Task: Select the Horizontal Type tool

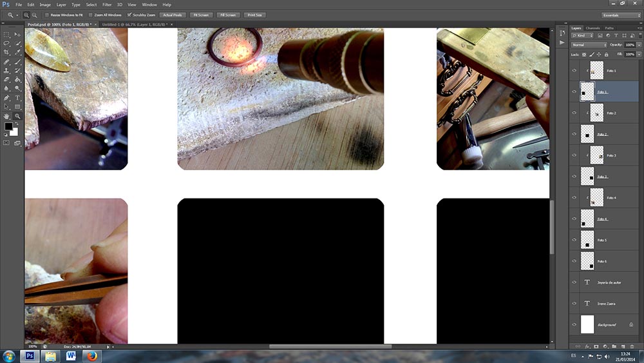Action: [17, 97]
